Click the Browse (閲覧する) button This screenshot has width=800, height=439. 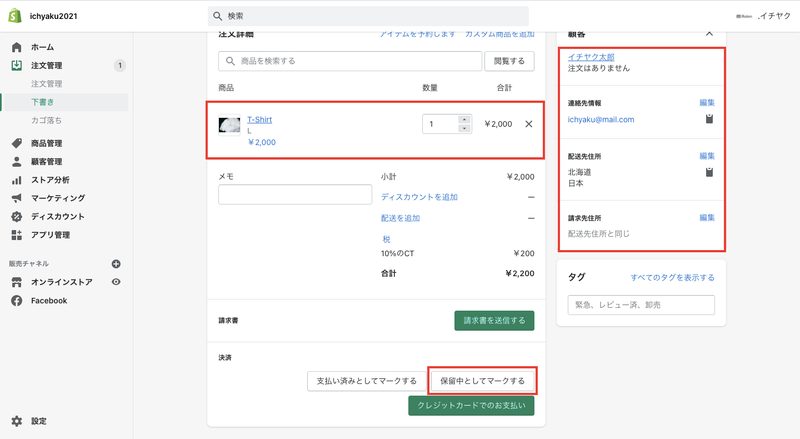tap(509, 61)
